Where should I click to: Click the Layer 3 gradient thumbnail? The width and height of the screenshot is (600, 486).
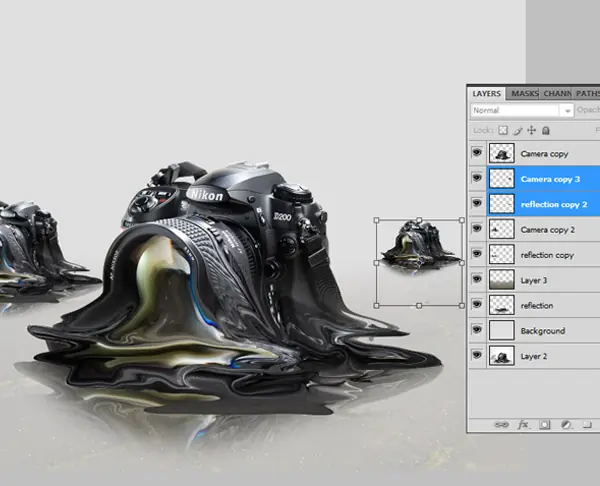[x=502, y=280]
